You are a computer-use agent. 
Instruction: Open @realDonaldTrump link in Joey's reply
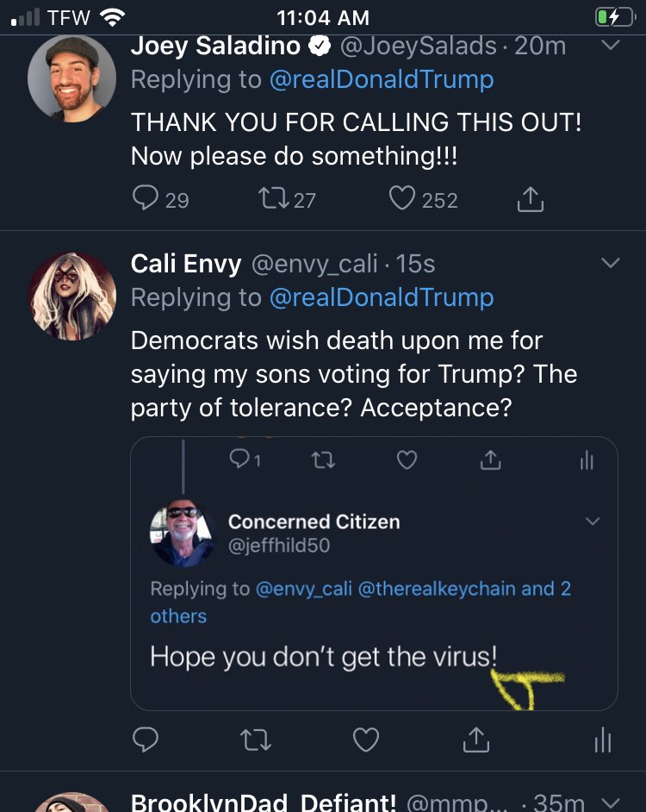382,80
